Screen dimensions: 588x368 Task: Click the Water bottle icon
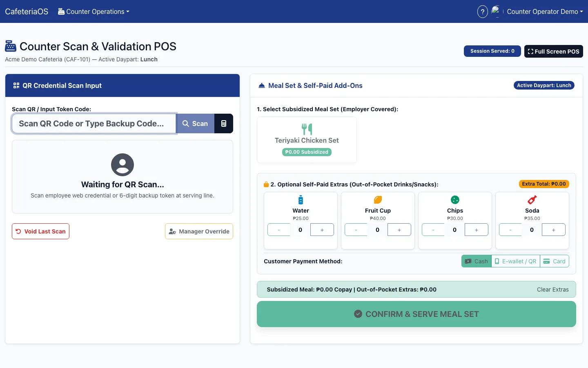301,200
